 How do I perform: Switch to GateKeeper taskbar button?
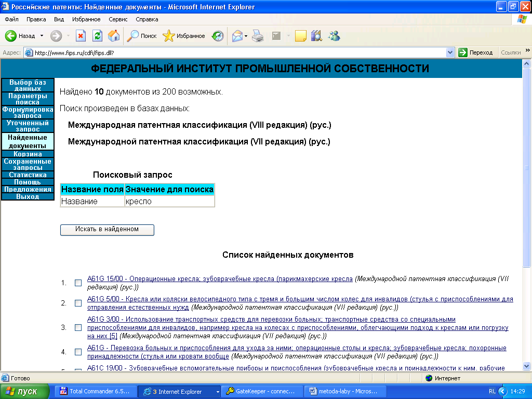coord(262,391)
